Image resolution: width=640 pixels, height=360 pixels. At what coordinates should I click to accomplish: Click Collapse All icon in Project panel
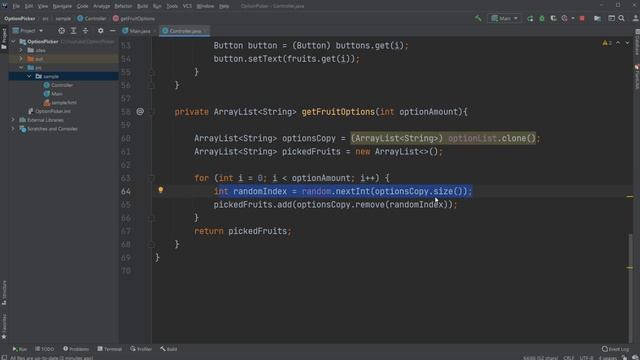85,31
